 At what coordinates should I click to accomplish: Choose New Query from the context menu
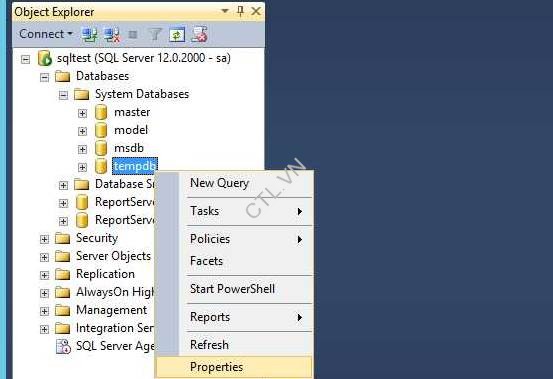pyautogui.click(x=234, y=183)
